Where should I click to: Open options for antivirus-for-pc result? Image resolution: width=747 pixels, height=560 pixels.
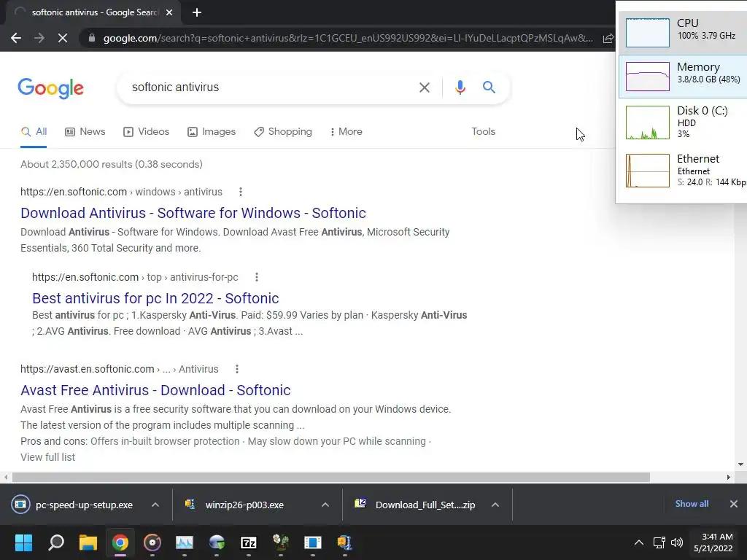pyautogui.click(x=256, y=277)
